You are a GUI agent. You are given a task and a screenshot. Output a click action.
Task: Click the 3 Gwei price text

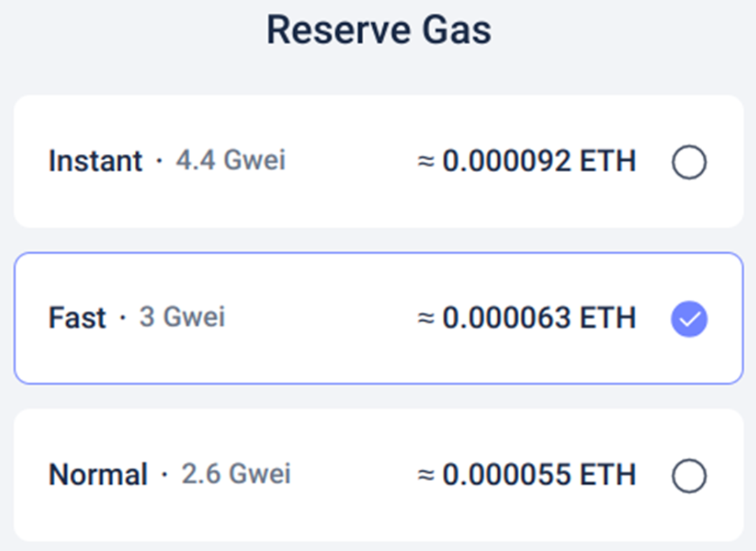click(182, 318)
